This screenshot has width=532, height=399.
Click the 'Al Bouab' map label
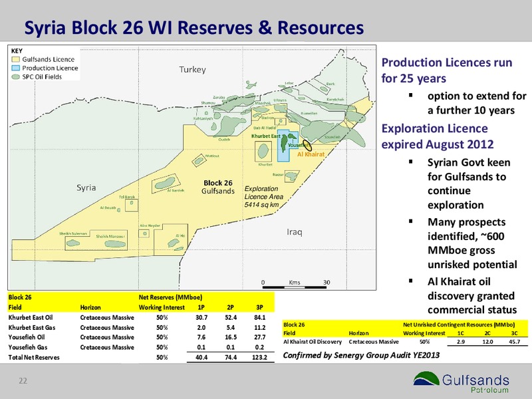click(x=108, y=207)
